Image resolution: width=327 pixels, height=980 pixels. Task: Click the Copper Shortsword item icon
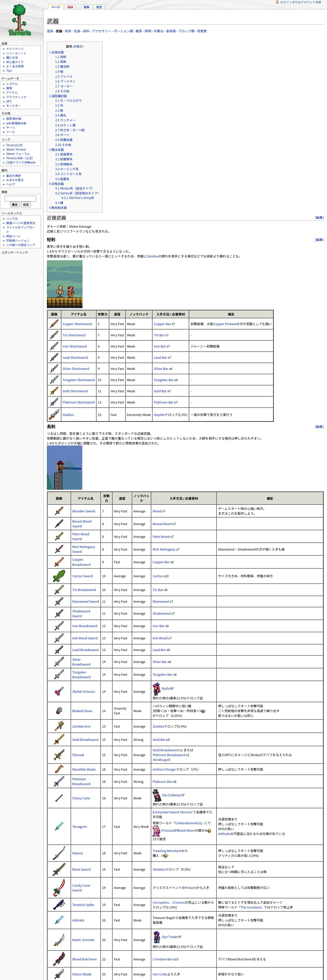tap(54, 324)
